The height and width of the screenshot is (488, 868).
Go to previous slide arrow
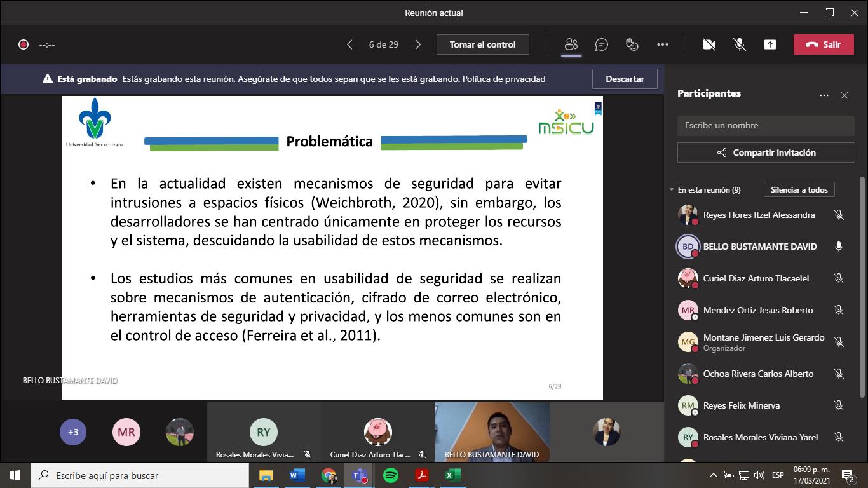[349, 44]
